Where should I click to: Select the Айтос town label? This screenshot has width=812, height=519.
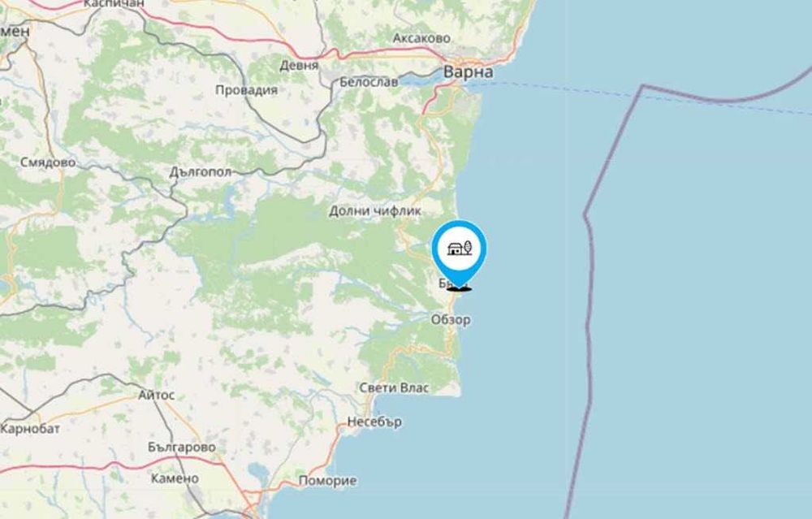pos(157,395)
